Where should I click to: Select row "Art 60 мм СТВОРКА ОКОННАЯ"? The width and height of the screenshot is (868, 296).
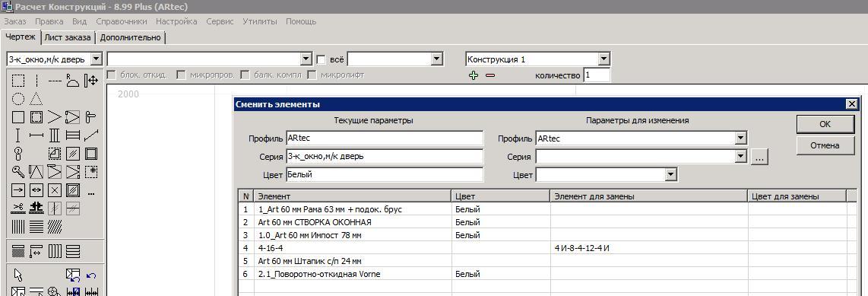tap(352, 222)
